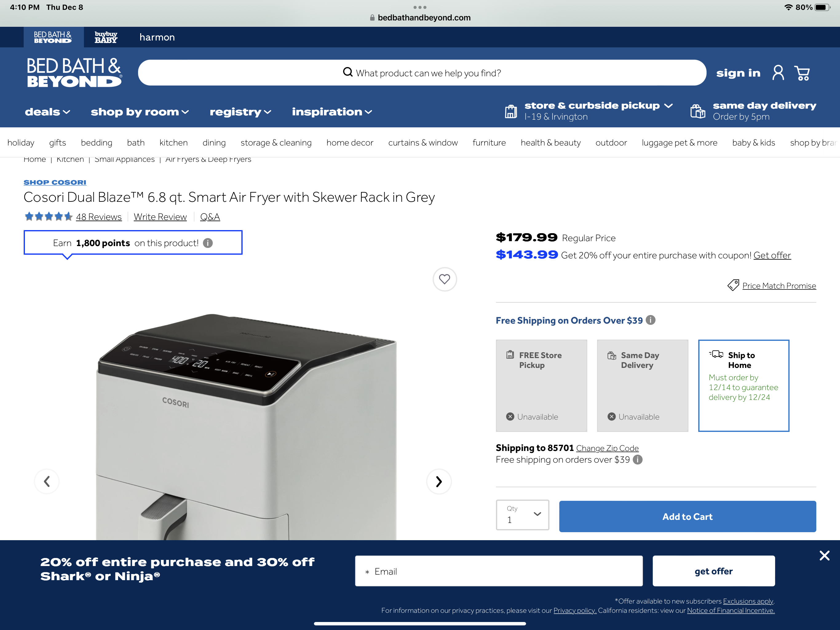Open the 48 Reviews link

tap(99, 217)
